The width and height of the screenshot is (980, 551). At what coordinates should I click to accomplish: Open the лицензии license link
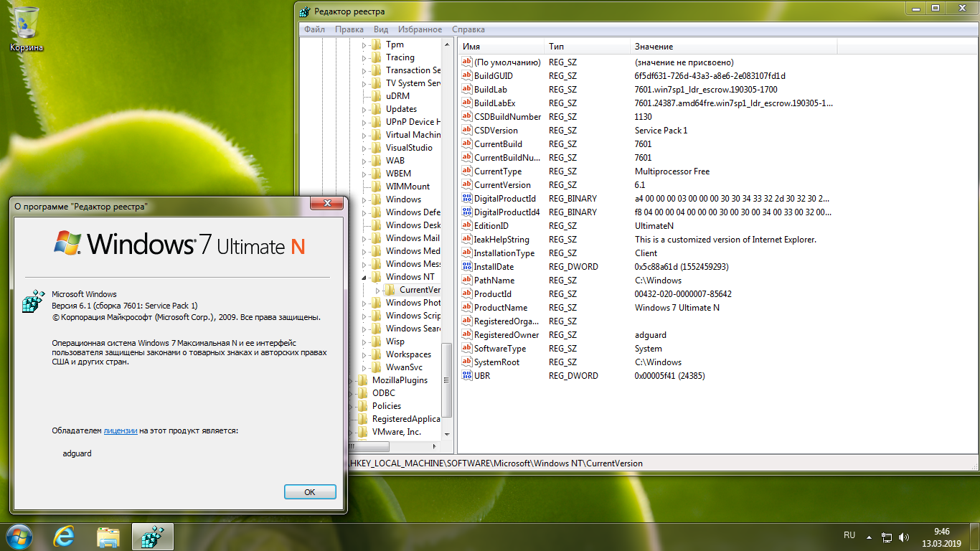pos(121,430)
